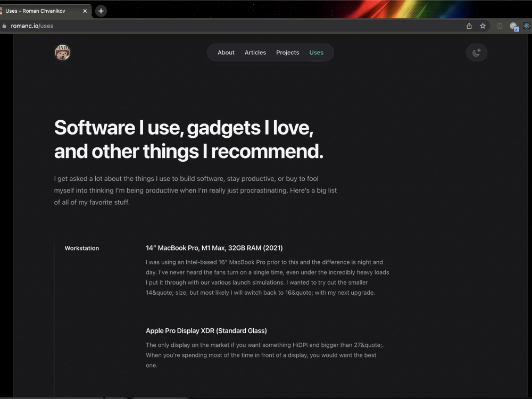Toggle dark mode with the moon icon
This screenshot has width=532, height=399.
(x=477, y=53)
